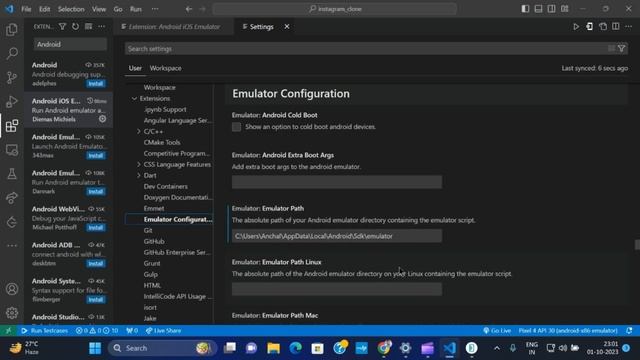
Task: Install Android Emulator extension by 343max
Action: (96, 156)
